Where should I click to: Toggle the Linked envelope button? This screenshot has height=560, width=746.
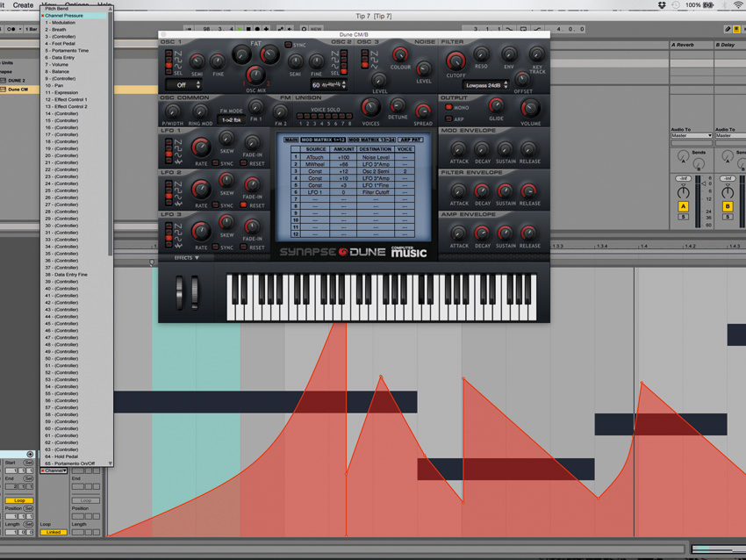click(54, 533)
